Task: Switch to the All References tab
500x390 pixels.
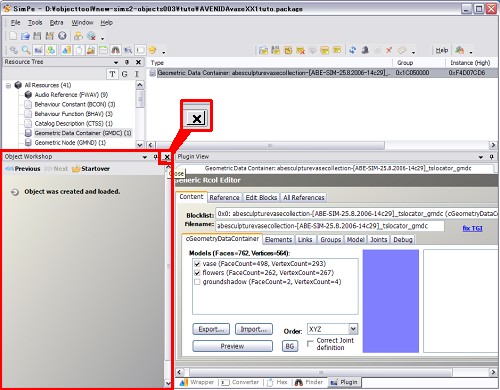Action: (304, 198)
